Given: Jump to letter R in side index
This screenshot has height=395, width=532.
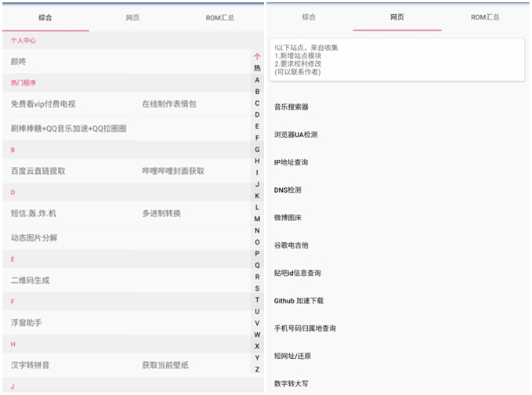Looking at the screenshot, I should (257, 277).
